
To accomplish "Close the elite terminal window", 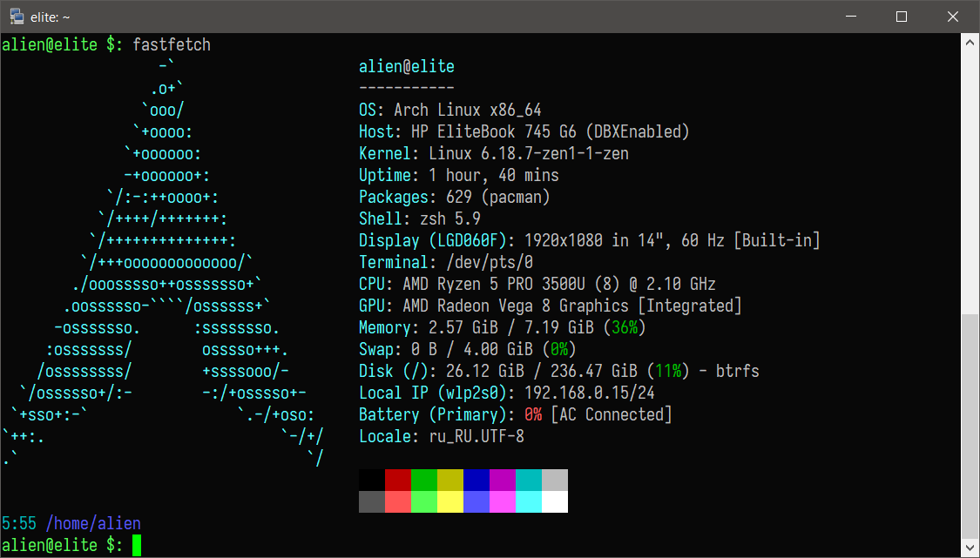I will tap(950, 17).
